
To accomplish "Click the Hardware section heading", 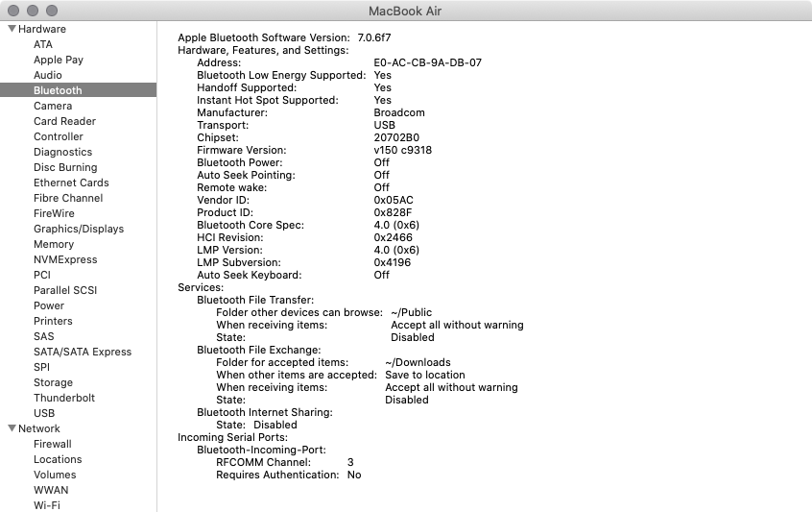I will pyautogui.click(x=42, y=29).
